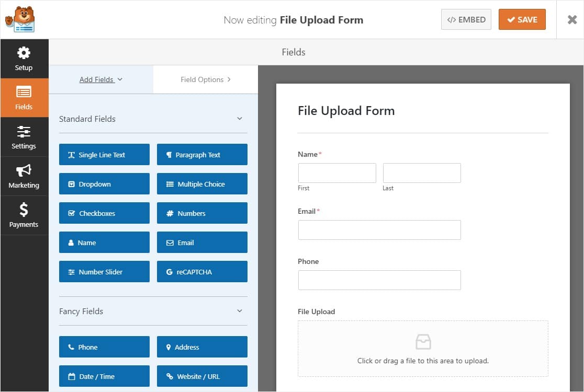Collapse the Fancy Fields section
The height and width of the screenshot is (392, 584).
point(240,311)
